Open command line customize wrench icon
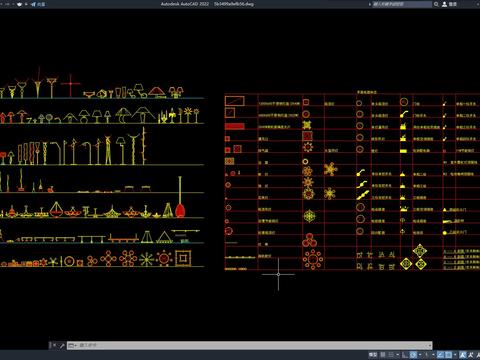Image resolution: width=480 pixels, height=360 pixels. point(62,345)
